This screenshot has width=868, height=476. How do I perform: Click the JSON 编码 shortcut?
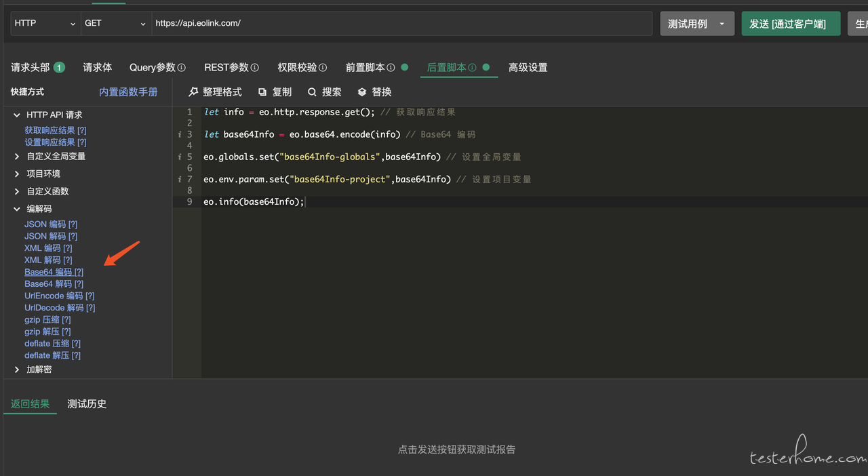(x=51, y=224)
